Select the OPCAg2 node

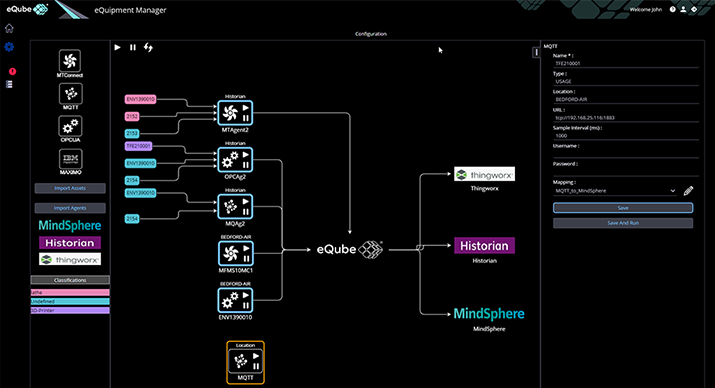coord(235,160)
